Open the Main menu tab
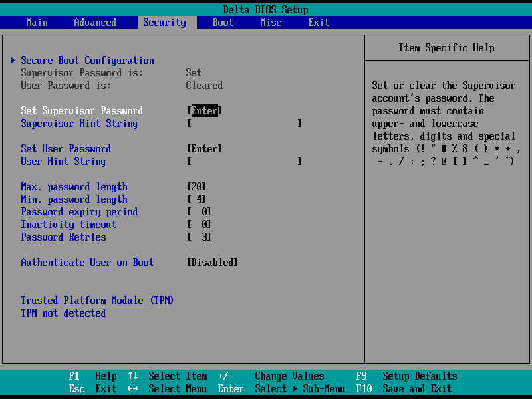The height and width of the screenshot is (399, 532). point(37,23)
